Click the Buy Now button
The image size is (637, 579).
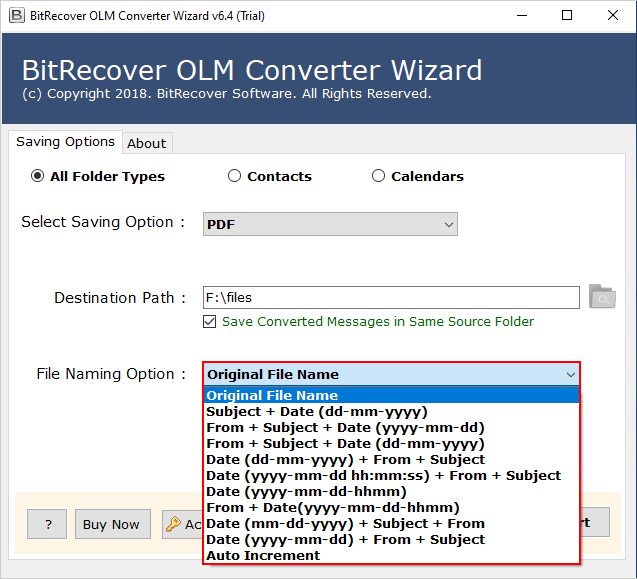point(113,524)
